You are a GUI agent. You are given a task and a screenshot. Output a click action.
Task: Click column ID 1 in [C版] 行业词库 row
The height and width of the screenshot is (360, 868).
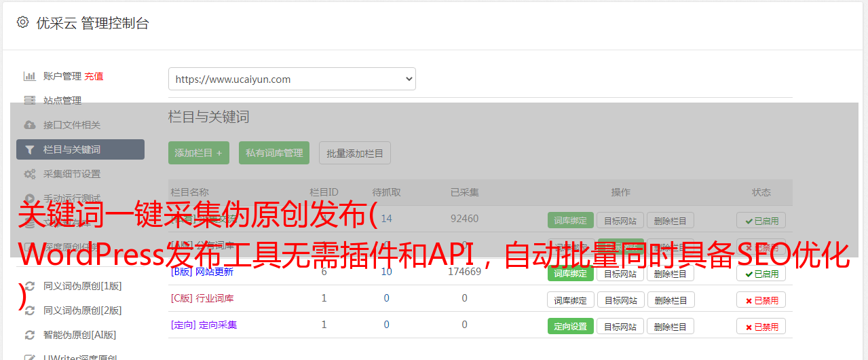[x=324, y=298]
